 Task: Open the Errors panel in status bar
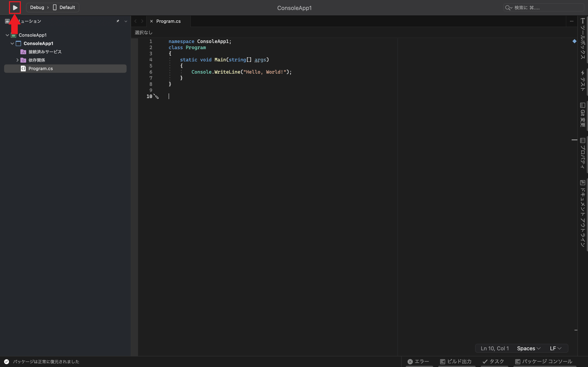(418, 361)
